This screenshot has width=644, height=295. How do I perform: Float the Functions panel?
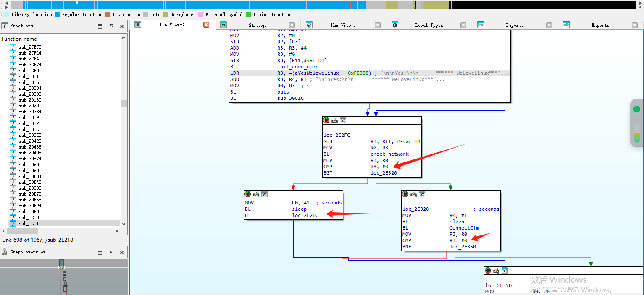coord(111,26)
